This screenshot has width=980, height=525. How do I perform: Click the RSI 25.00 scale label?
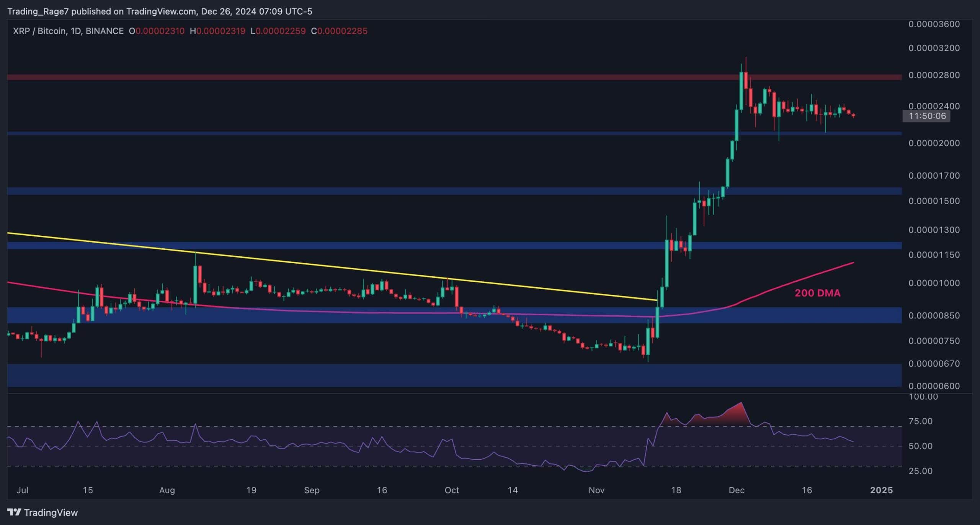click(920, 471)
